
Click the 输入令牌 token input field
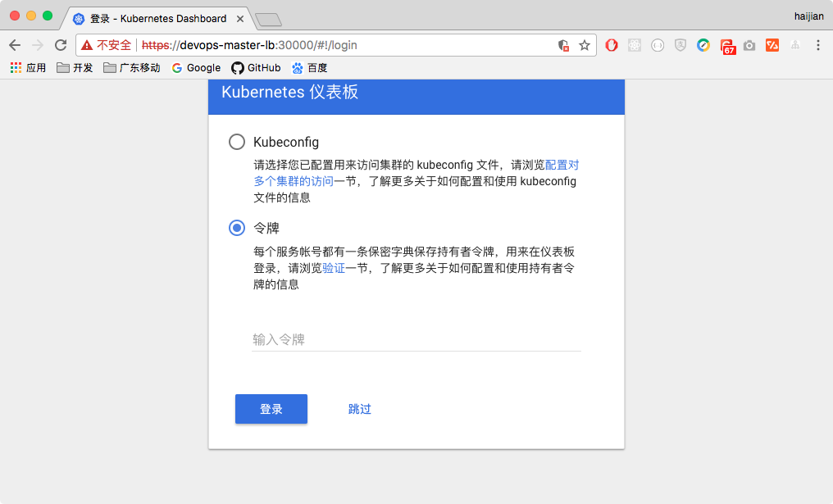pyautogui.click(x=416, y=339)
